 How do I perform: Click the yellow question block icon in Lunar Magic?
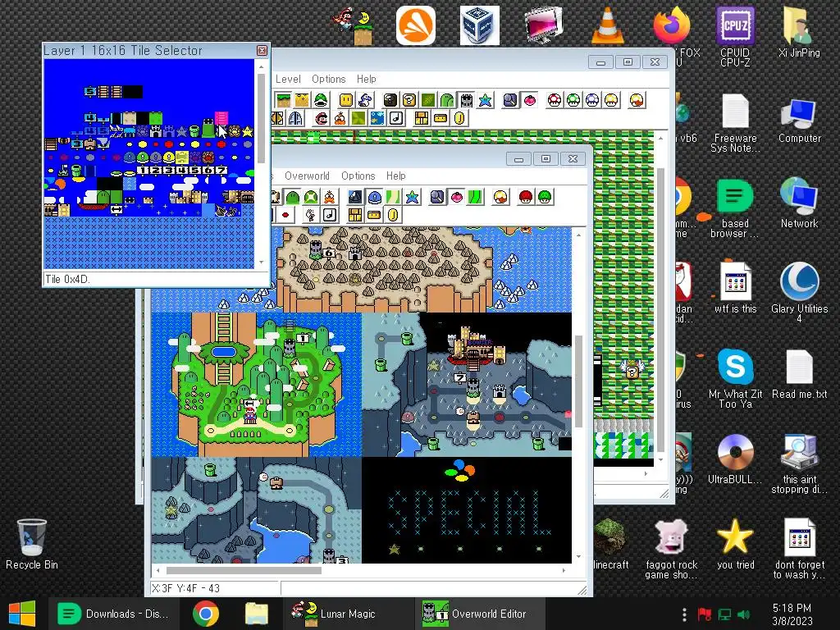tap(409, 100)
